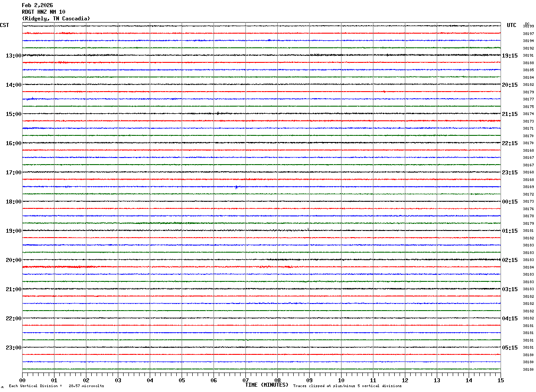Click the 23:00 CST time label

pyautogui.click(x=13, y=348)
